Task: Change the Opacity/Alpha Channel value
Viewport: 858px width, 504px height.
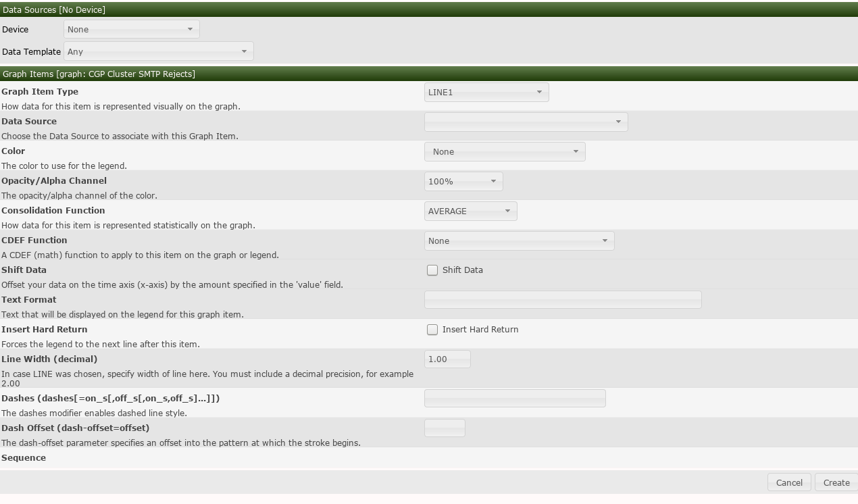Action: (x=463, y=181)
